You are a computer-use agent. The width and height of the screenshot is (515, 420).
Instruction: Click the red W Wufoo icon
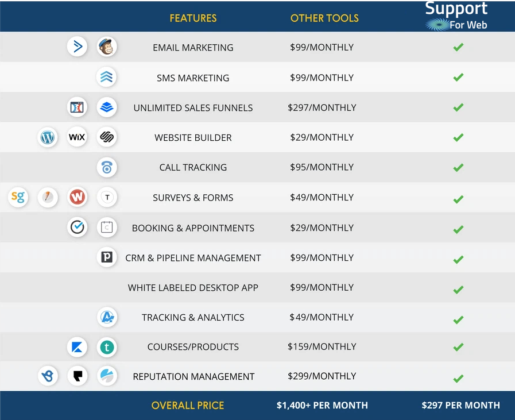pos(77,197)
